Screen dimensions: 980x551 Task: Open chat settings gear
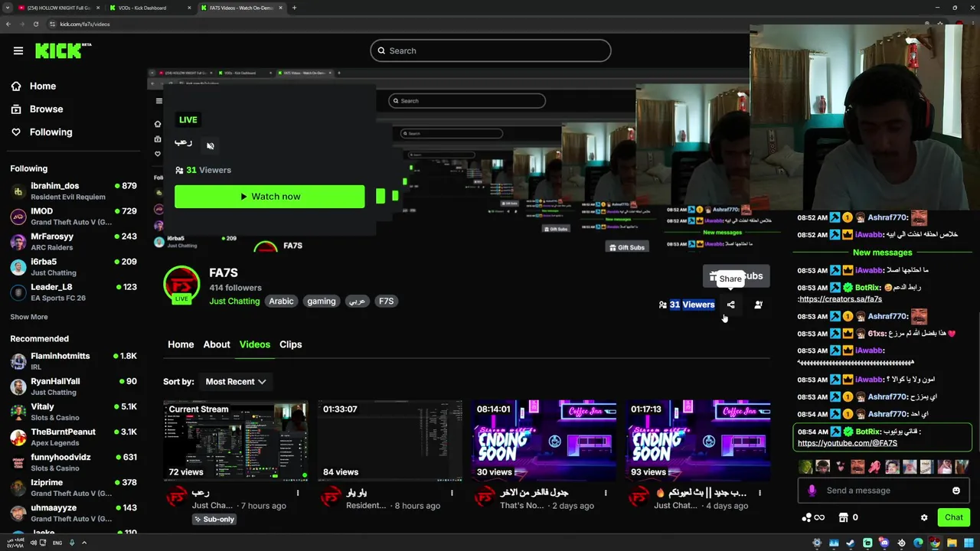coord(924,517)
